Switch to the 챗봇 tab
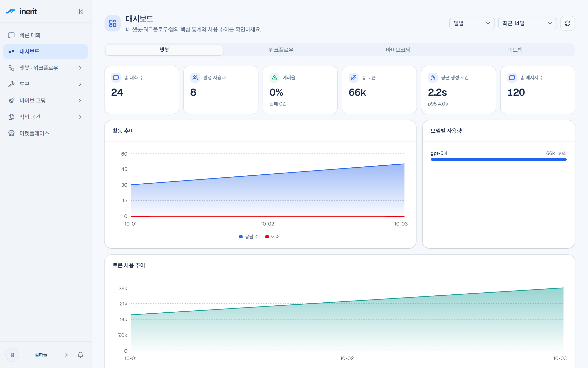The image size is (588, 368). point(164,50)
